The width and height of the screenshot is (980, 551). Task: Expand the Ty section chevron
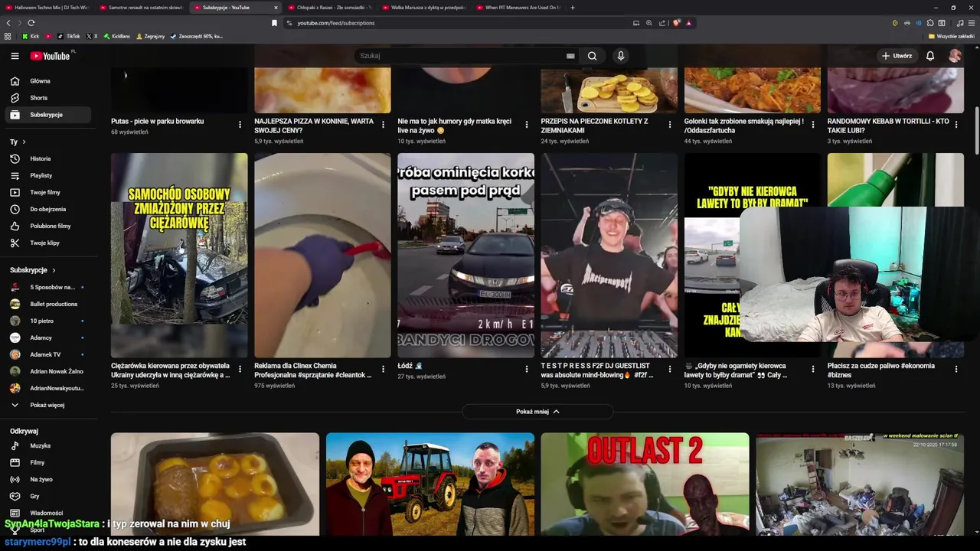pos(24,142)
